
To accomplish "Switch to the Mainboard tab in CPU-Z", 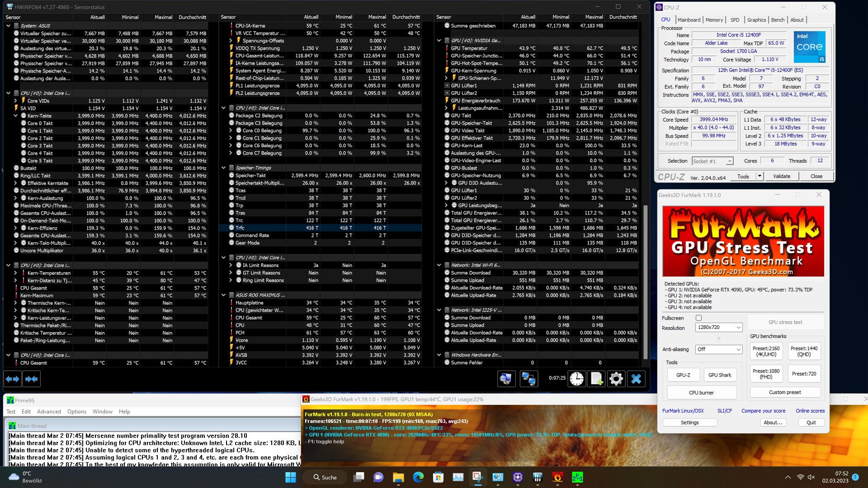I will (x=689, y=20).
